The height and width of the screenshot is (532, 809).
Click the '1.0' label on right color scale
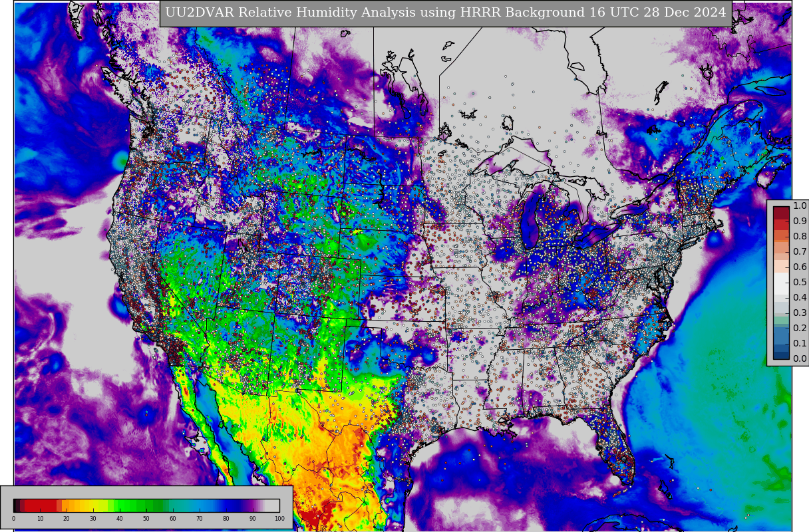[x=800, y=206]
